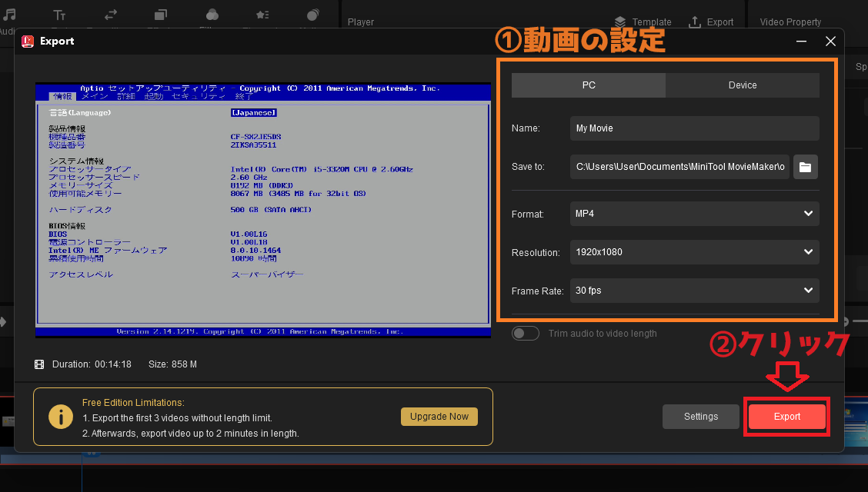
Task: Open the Resolution dropdown showing 1920x1080
Action: point(695,252)
